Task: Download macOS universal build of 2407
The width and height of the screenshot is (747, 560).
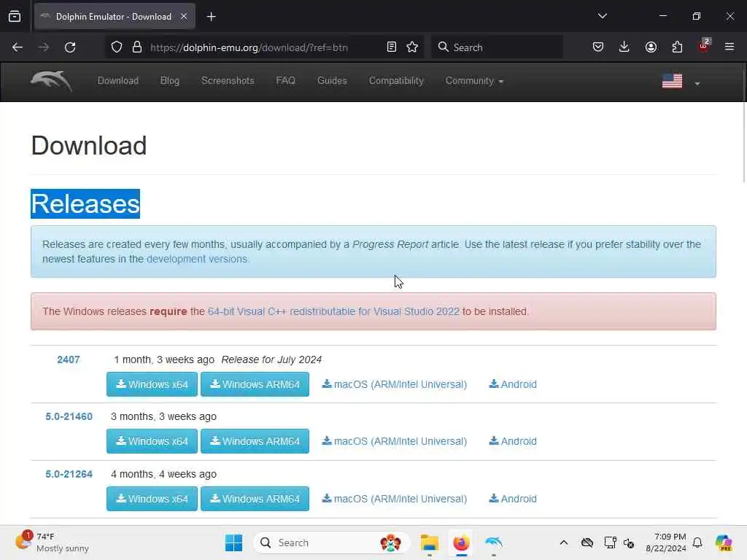Action: point(395,384)
